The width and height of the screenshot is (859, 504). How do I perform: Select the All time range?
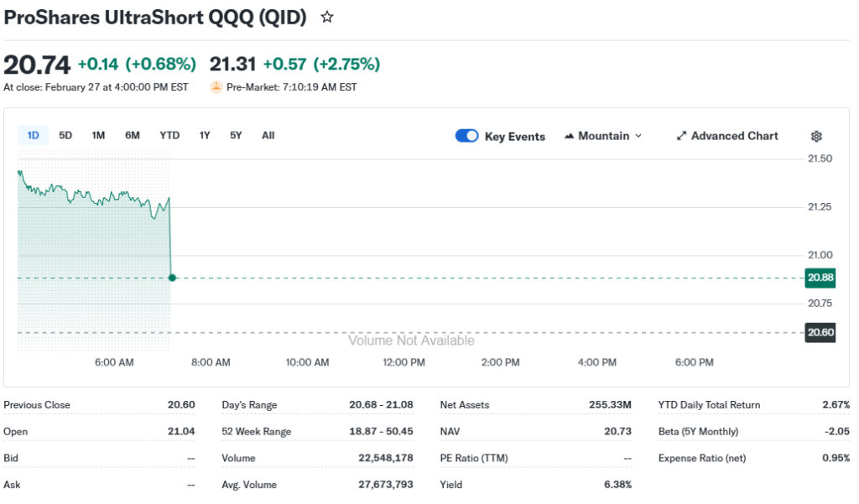pos(268,135)
